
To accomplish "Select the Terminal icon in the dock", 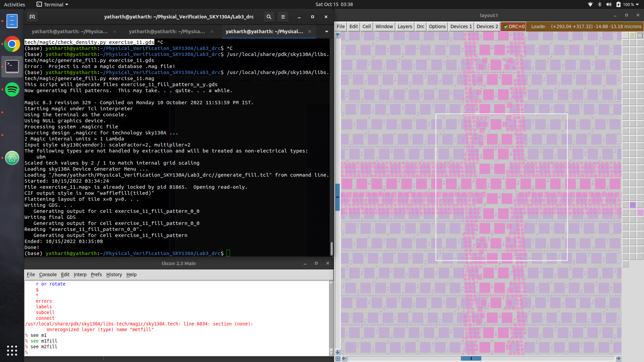I will point(12,66).
